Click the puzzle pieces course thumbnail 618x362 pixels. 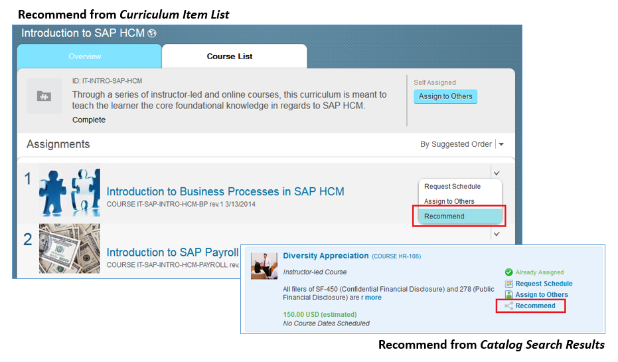click(x=69, y=192)
